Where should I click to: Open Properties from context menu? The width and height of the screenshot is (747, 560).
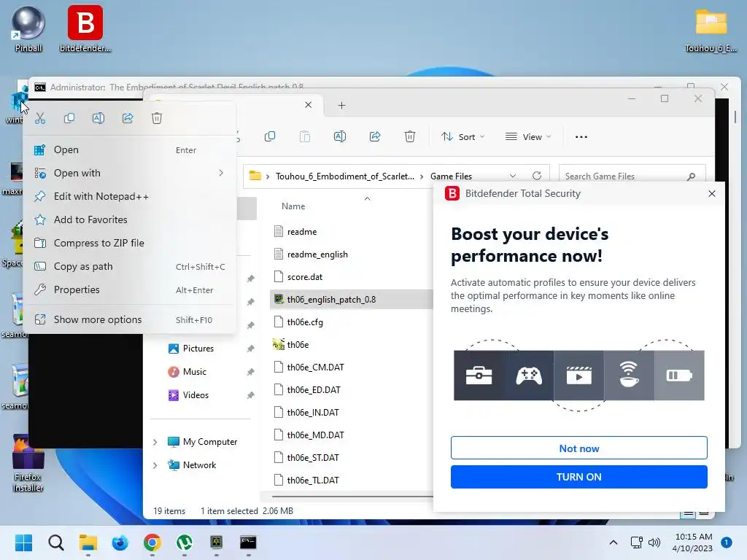coord(130,290)
